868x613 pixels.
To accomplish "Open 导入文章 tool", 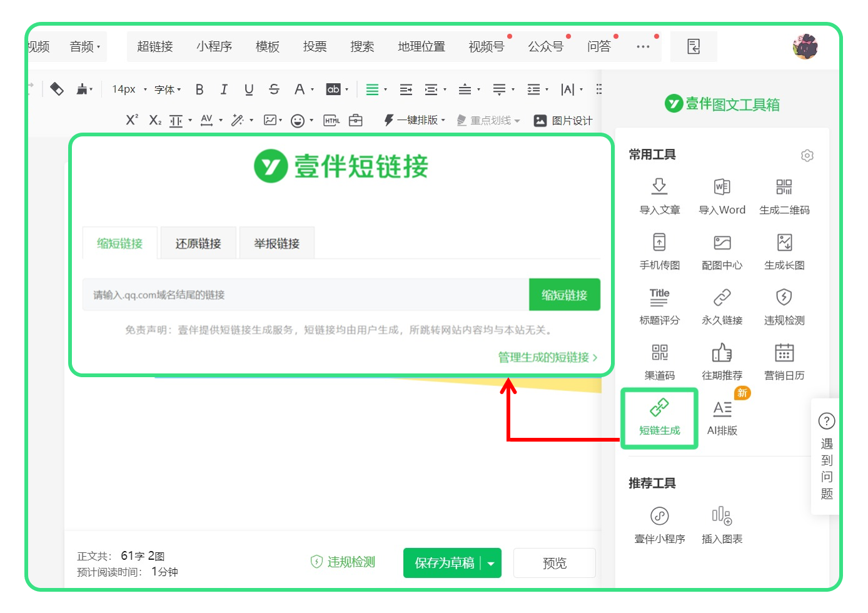I will coord(659,196).
